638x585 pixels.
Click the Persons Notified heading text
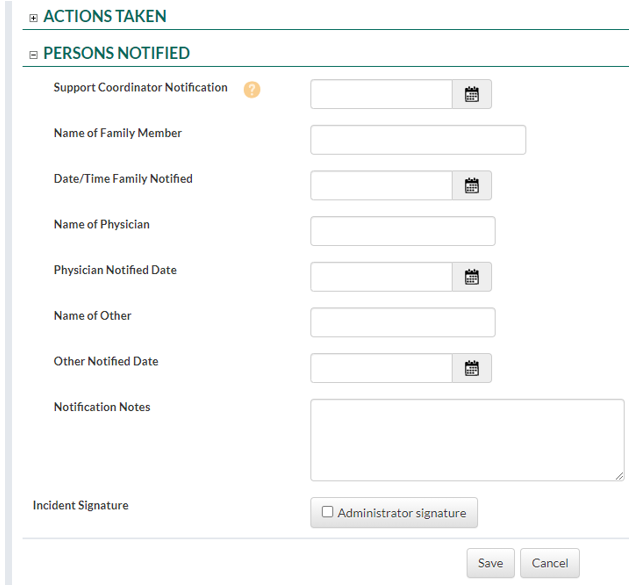click(x=116, y=54)
